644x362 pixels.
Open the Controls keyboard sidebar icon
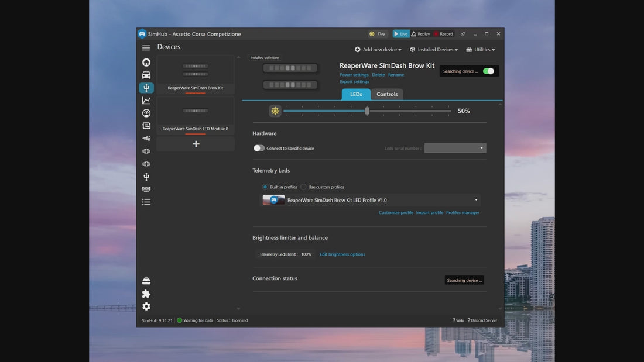tap(146, 189)
